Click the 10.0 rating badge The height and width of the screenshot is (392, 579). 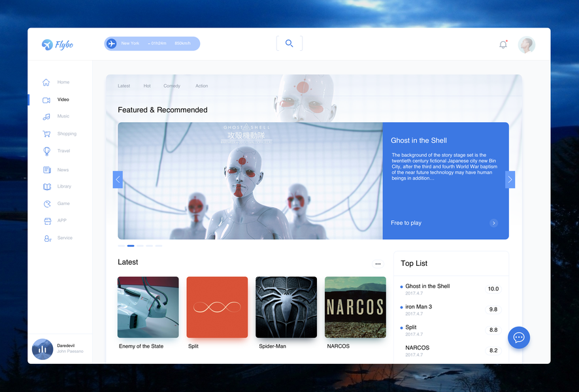coord(493,289)
